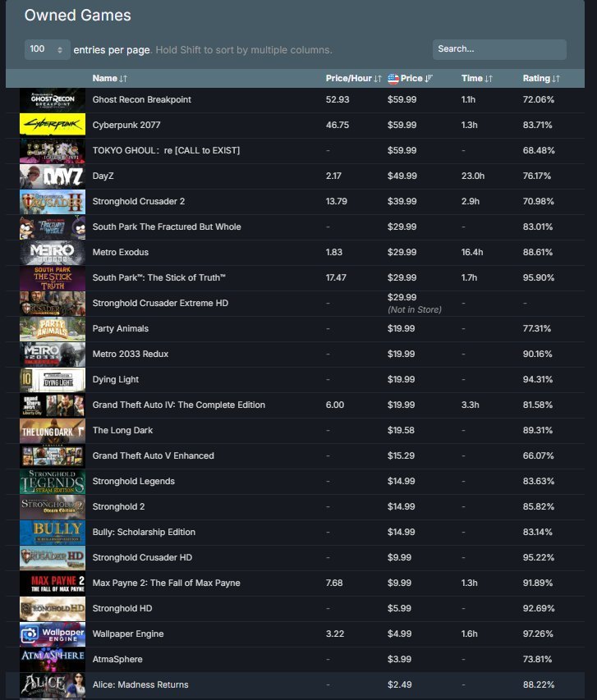Click the 97.26% rating value

538,634
